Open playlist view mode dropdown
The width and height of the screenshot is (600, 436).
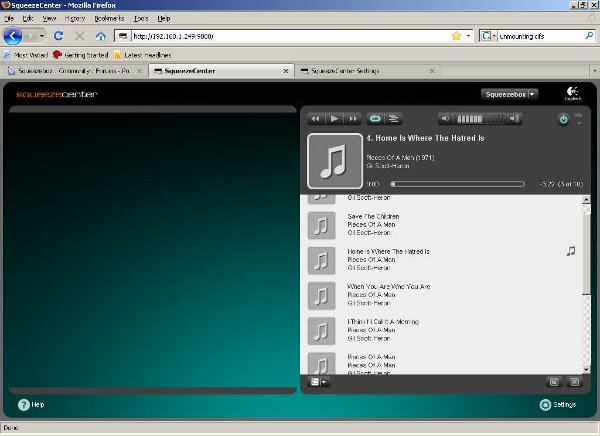(320, 382)
